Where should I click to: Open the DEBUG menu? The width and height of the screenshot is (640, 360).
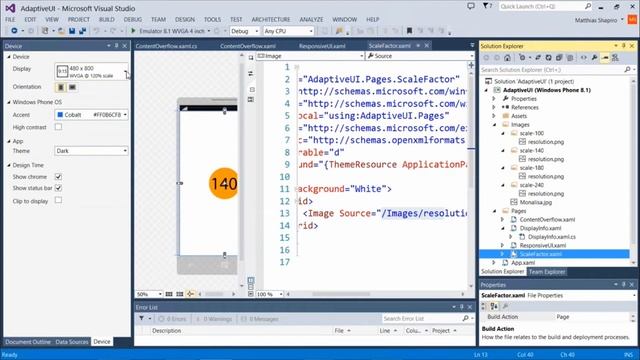tap(133, 20)
